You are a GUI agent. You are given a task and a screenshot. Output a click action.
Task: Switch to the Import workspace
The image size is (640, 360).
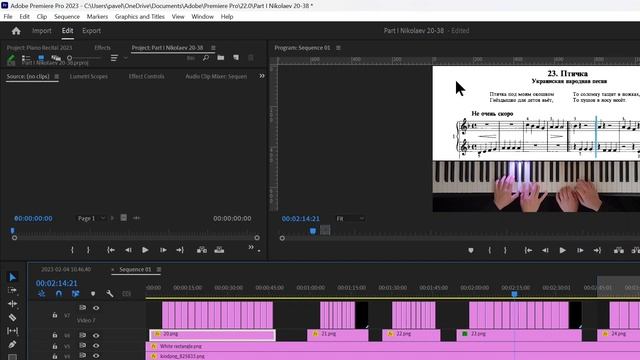coord(42,31)
